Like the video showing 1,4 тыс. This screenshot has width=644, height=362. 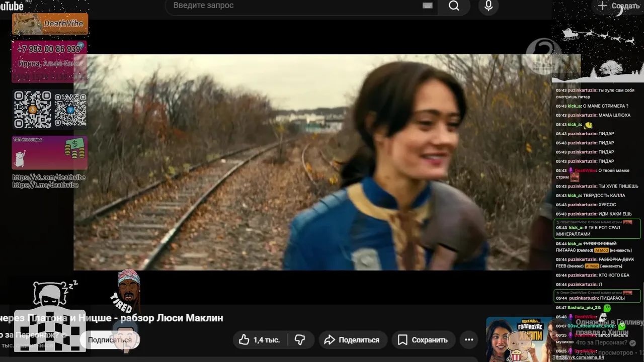click(x=260, y=340)
